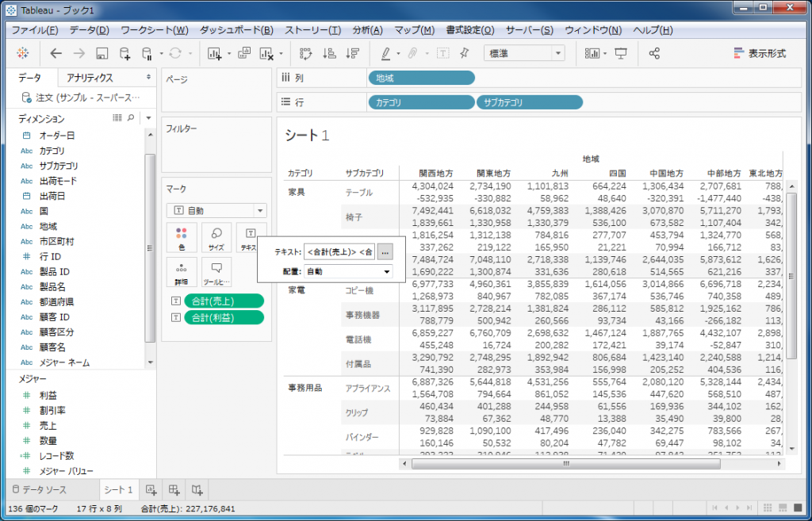812x521 pixels.
Task: Expand the mark type 自動 dropdown
Action: [x=216, y=211]
